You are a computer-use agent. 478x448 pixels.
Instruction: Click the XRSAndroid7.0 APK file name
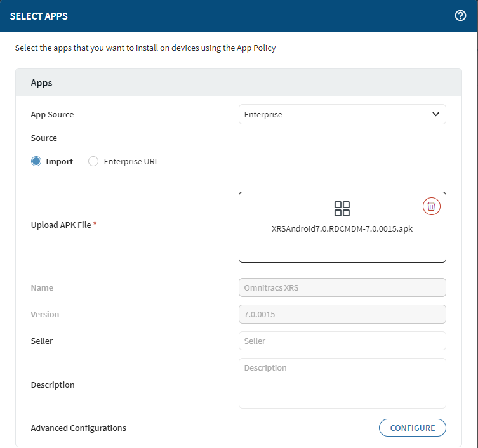click(342, 229)
